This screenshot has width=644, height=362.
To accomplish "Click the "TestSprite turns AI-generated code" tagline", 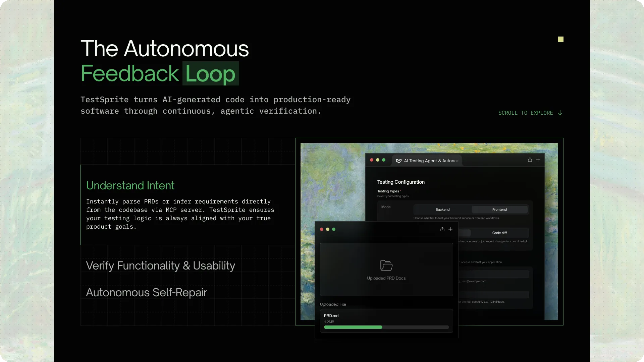I will [x=215, y=105].
